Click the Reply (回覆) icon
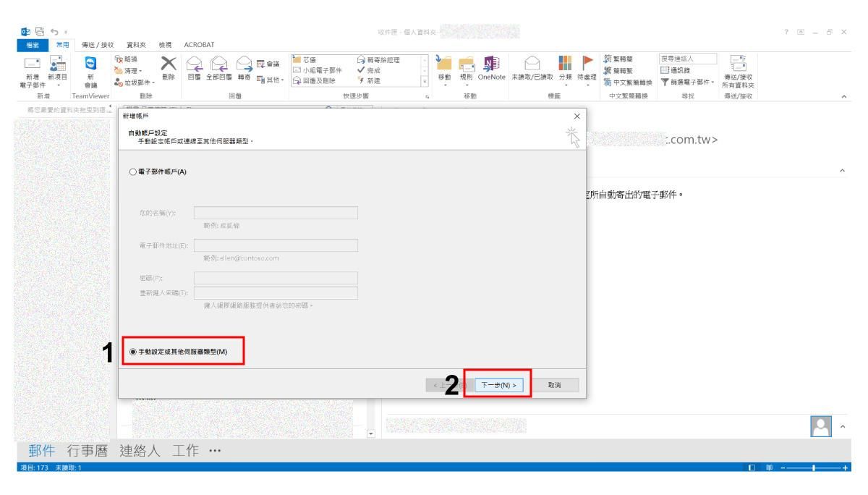This screenshot has height=495, width=868. [192, 69]
